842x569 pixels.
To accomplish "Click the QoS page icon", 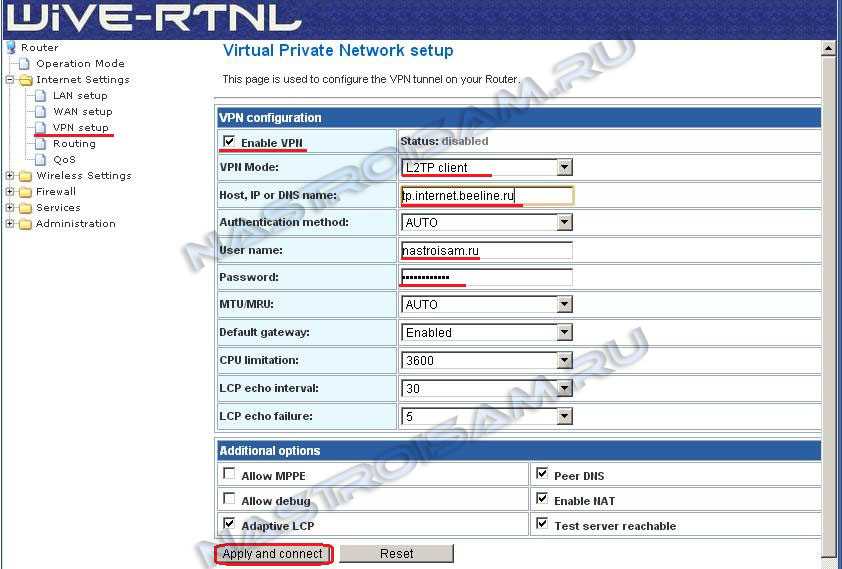I will click(41, 160).
